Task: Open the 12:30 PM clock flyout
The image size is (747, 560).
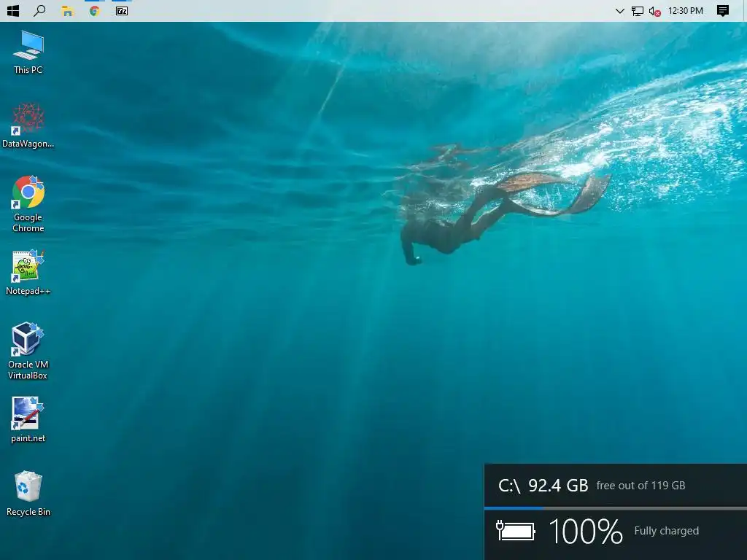Action: [686, 10]
